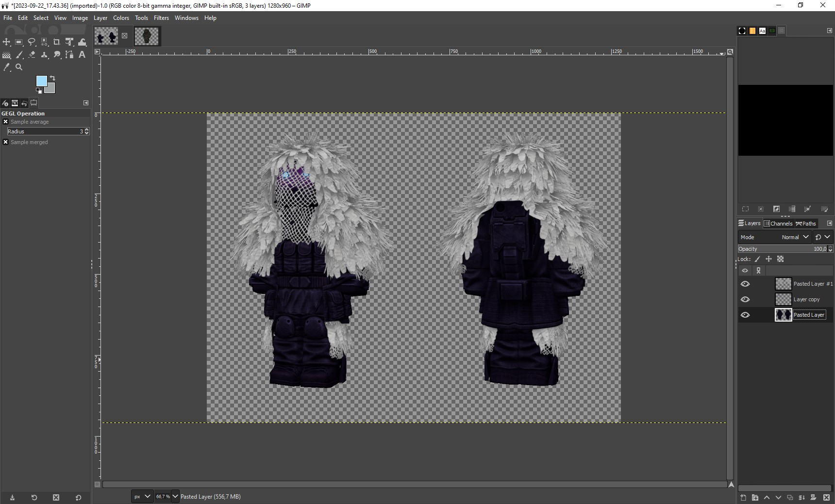Activate the Text tool
The width and height of the screenshot is (835, 504).
(82, 55)
